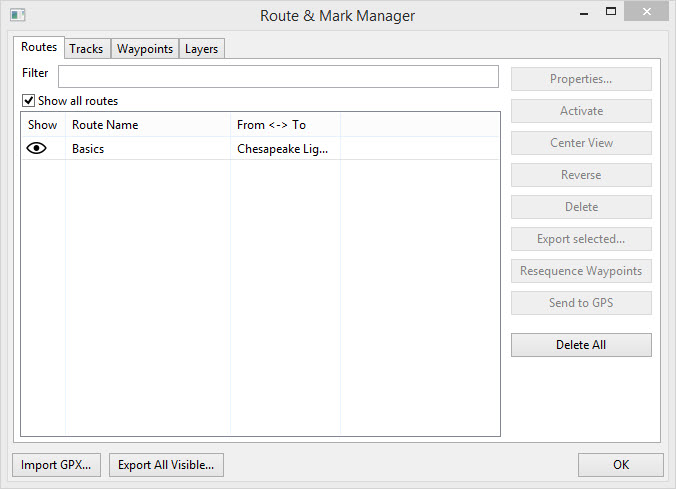The height and width of the screenshot is (489, 676).
Task: Click the Show column header
Action: (43, 125)
